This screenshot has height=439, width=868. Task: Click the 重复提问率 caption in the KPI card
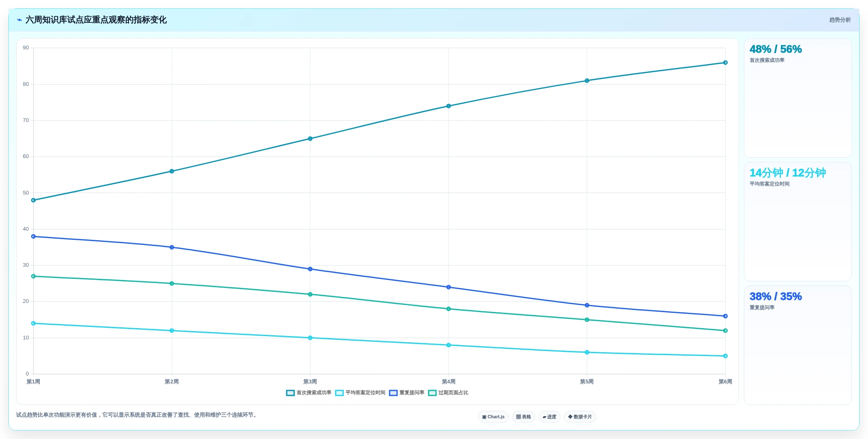pyautogui.click(x=762, y=307)
